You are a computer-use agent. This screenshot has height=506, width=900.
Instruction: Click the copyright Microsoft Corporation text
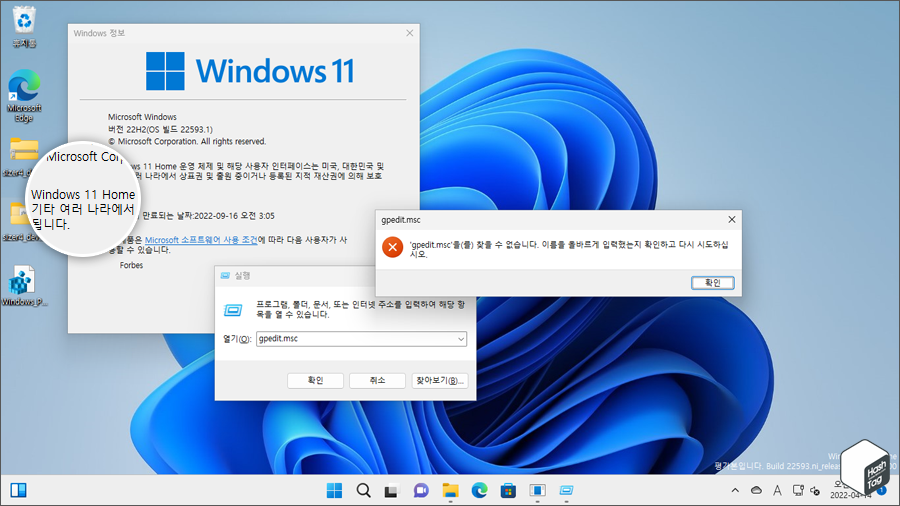pos(187,141)
